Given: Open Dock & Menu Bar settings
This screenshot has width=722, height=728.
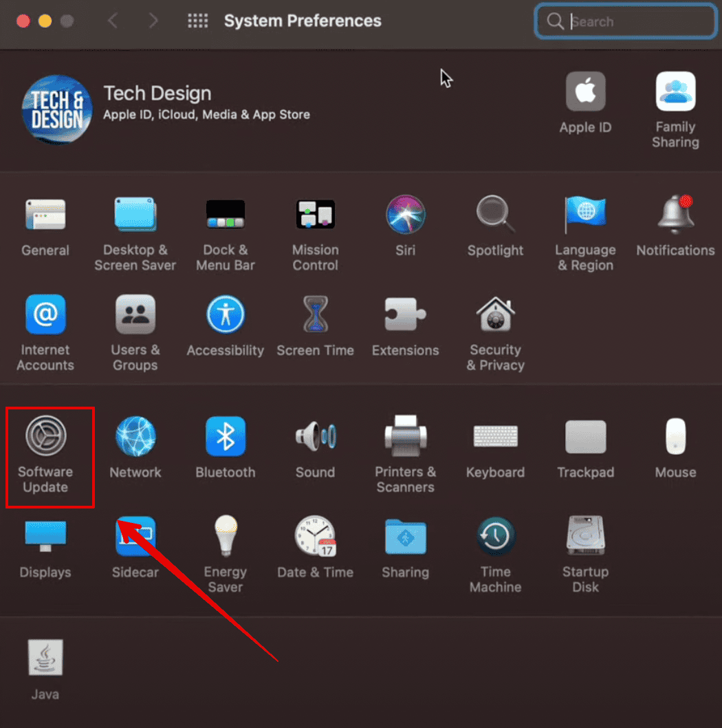Looking at the screenshot, I should coord(226,215).
